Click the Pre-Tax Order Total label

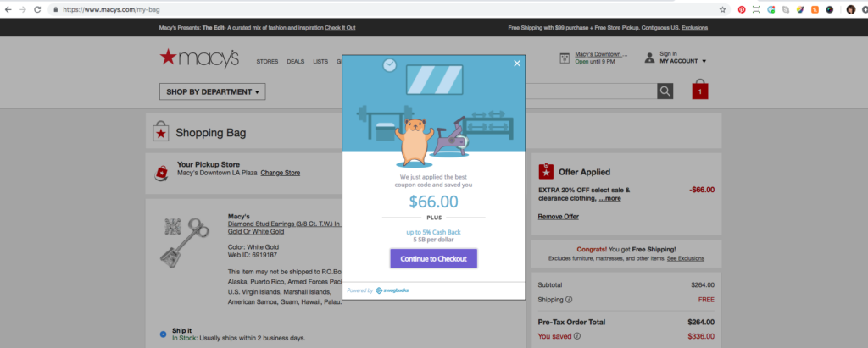(x=572, y=322)
